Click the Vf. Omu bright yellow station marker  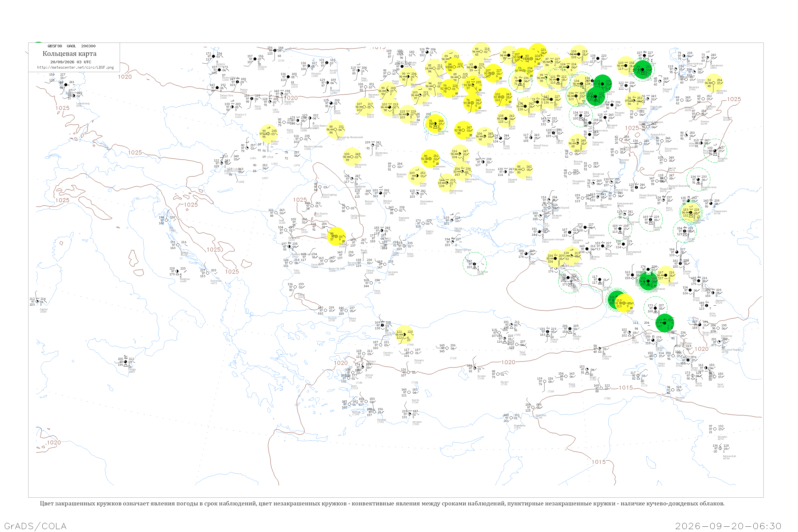[x=336, y=236]
